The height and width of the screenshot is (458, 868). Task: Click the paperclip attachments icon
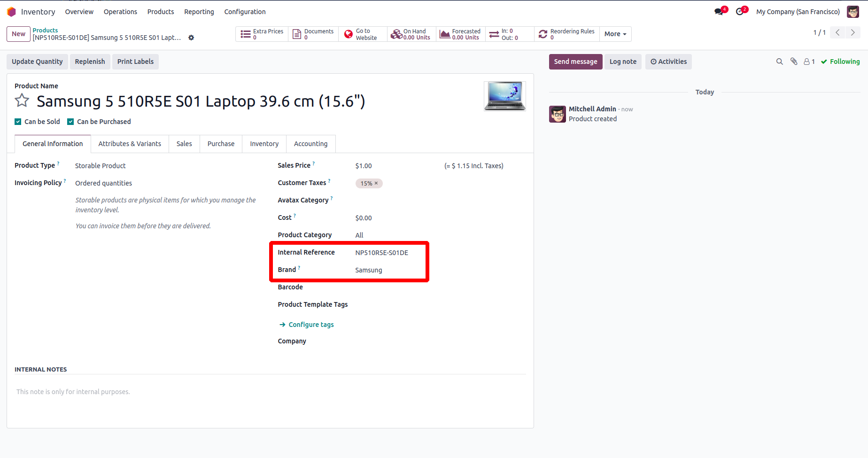[794, 62]
